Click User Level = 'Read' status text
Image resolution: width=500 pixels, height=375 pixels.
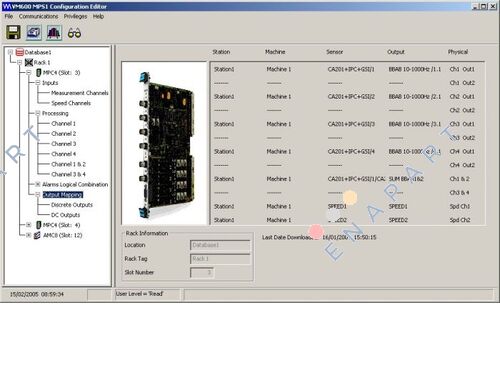139,294
